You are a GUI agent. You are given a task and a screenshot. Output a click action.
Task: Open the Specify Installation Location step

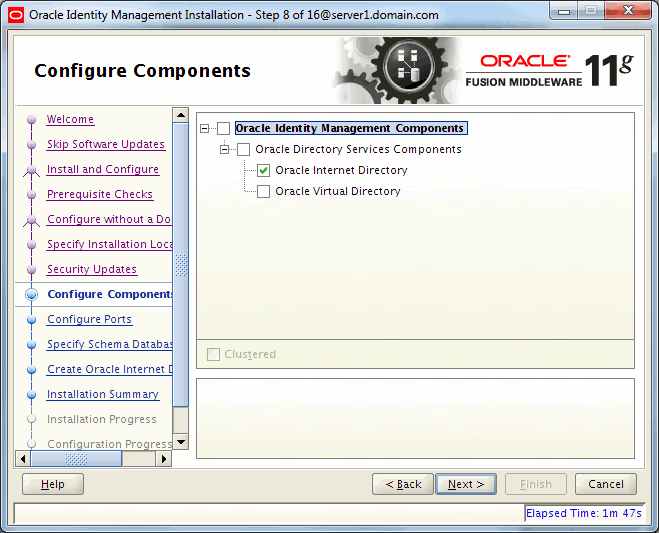pyautogui.click(x=109, y=244)
